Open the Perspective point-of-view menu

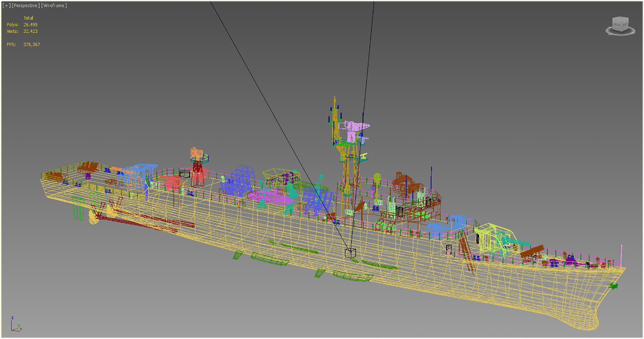tap(25, 6)
